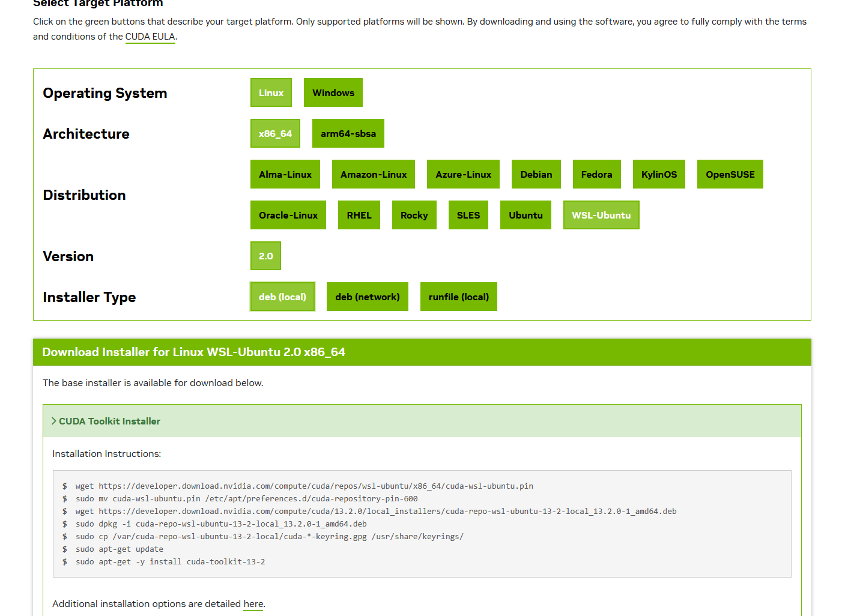Select the runfile (local) installer type
This screenshot has width=842, height=616.
tap(458, 297)
